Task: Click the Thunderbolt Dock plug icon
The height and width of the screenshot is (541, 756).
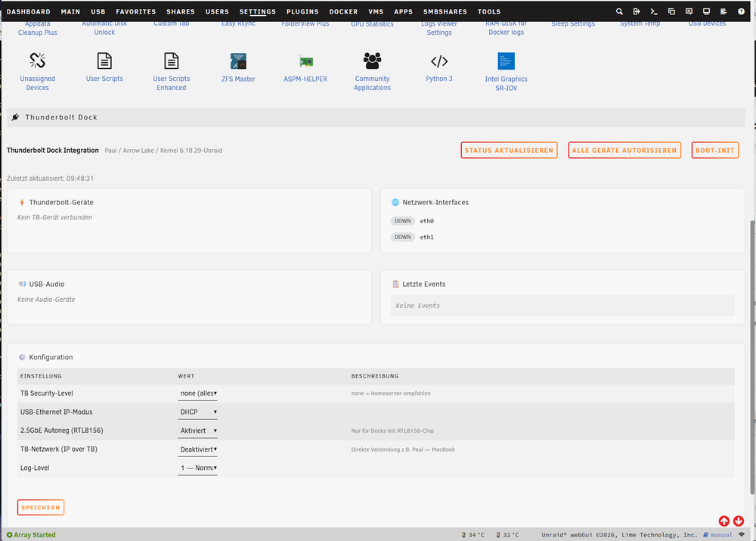Action: (x=15, y=117)
